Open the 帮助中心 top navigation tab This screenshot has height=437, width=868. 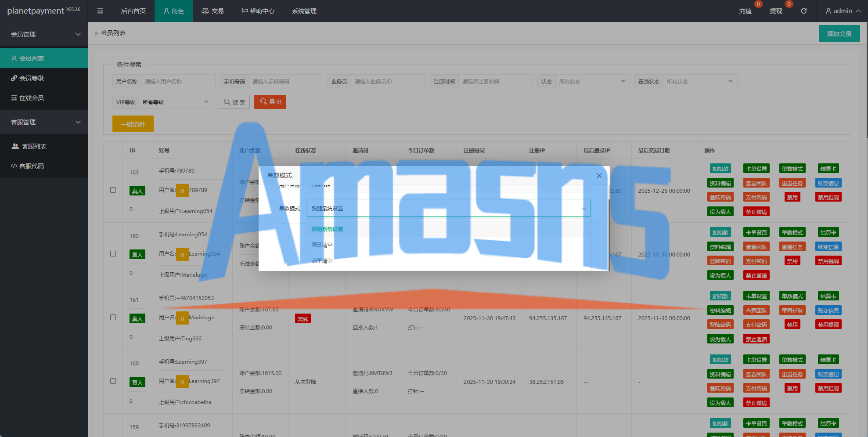tap(258, 11)
